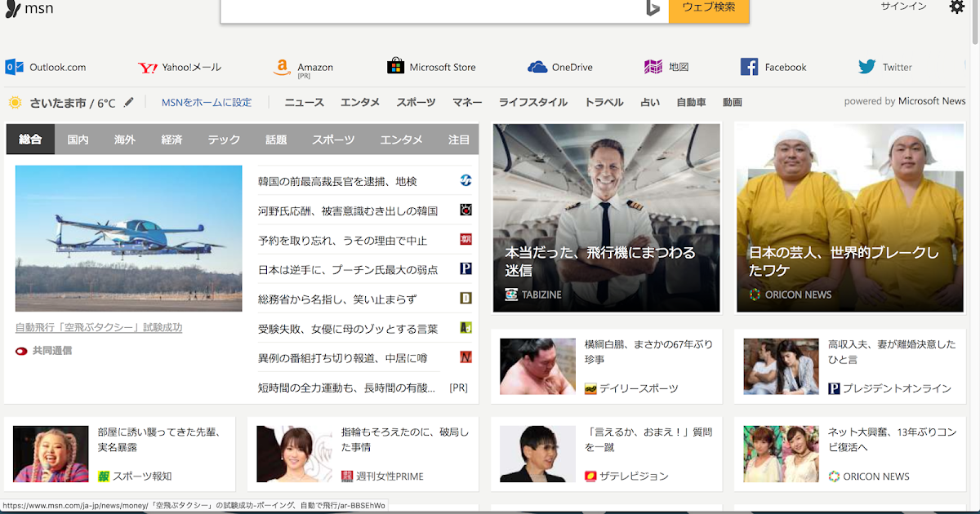Edit weather location with the pencil icon
This screenshot has height=514, width=980.
coord(128,101)
